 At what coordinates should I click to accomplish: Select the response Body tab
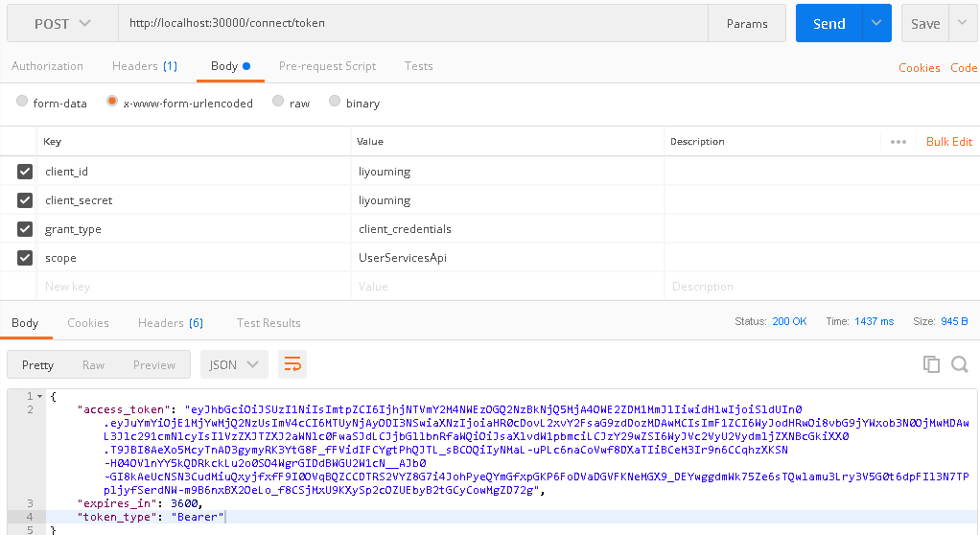[x=25, y=323]
